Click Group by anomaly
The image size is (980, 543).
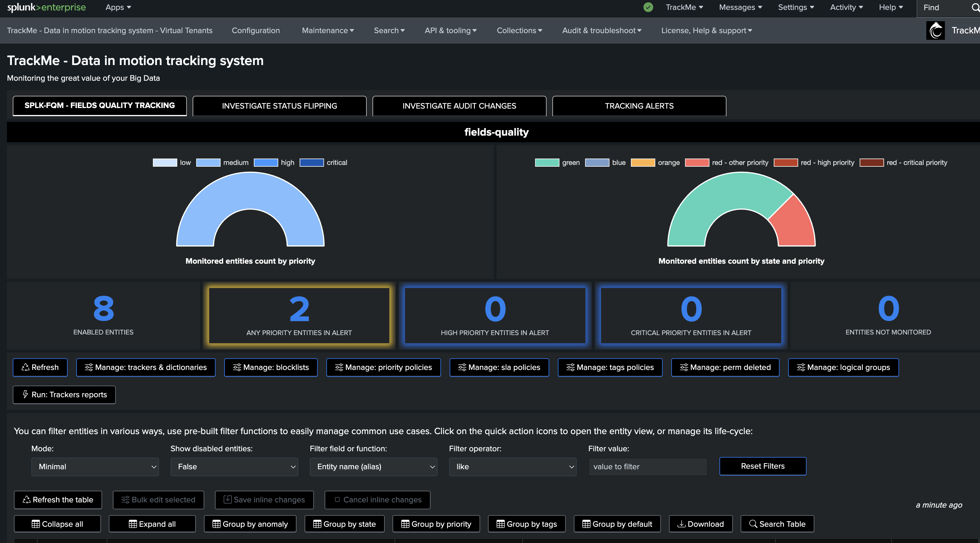pyautogui.click(x=250, y=524)
